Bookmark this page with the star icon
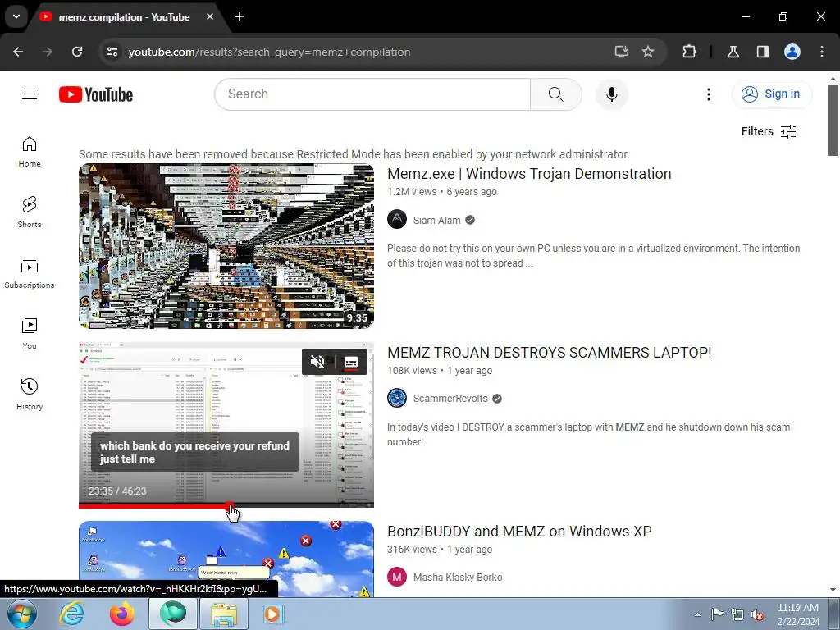Viewport: 840px width, 630px height. (x=648, y=52)
